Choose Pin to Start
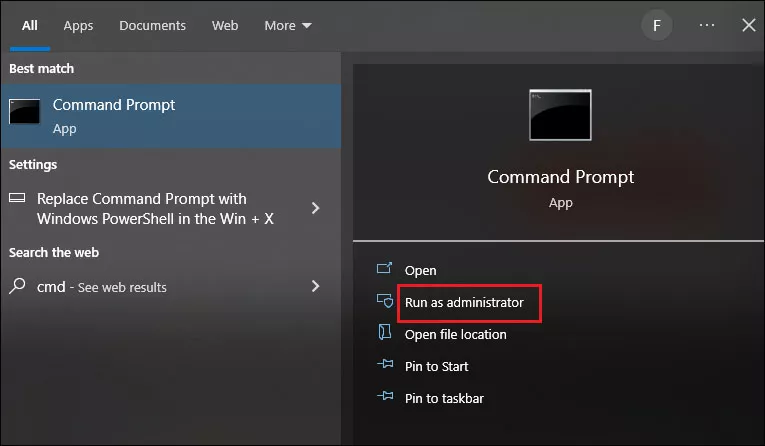This screenshot has width=765, height=446. [437, 366]
